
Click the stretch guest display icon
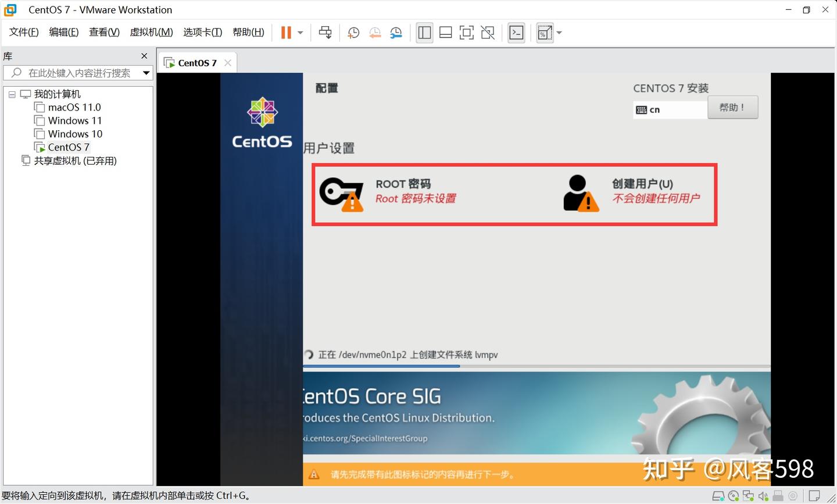click(545, 33)
